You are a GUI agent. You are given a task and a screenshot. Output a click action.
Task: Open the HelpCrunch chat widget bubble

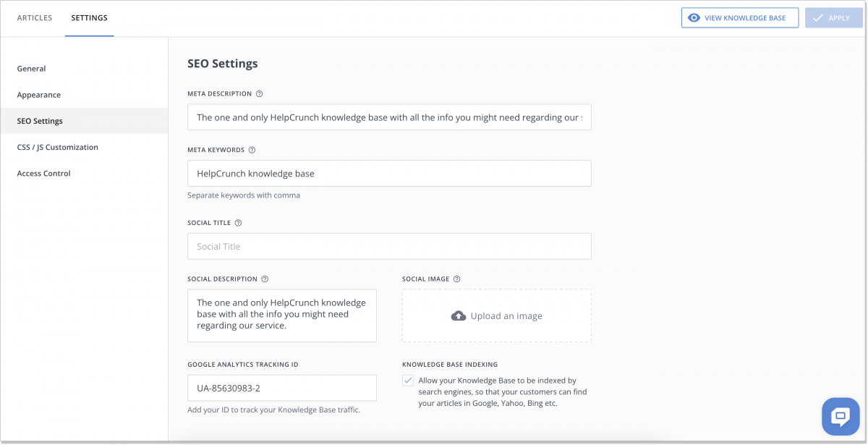click(840, 416)
